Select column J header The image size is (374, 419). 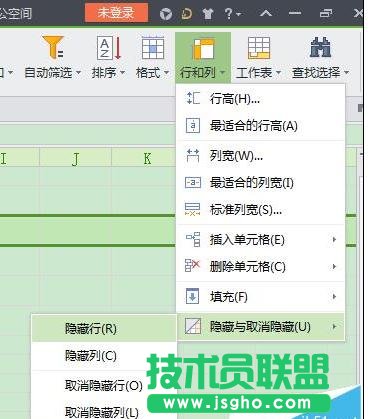click(x=76, y=159)
